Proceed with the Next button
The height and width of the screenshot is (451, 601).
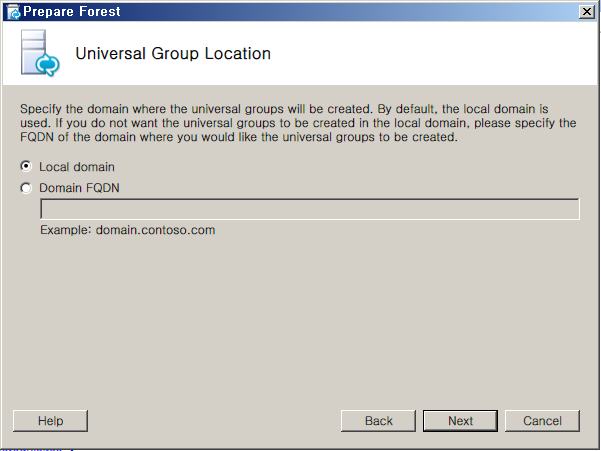460,421
